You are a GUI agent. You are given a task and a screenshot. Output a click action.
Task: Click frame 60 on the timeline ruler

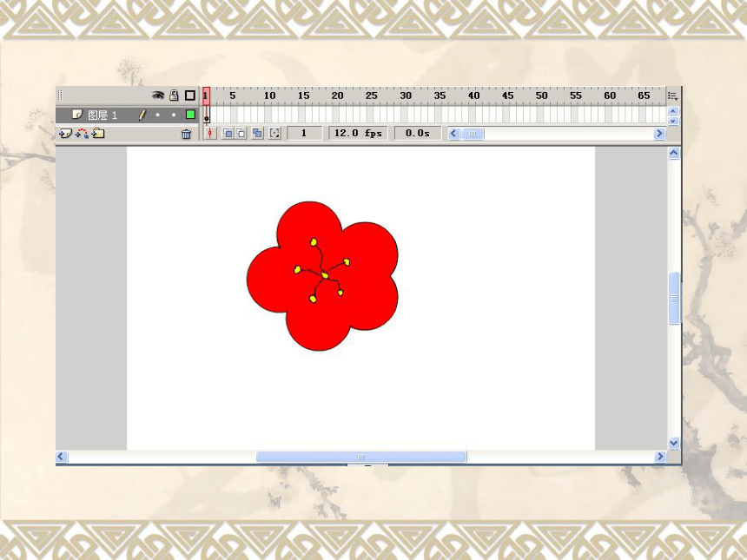pos(610,96)
